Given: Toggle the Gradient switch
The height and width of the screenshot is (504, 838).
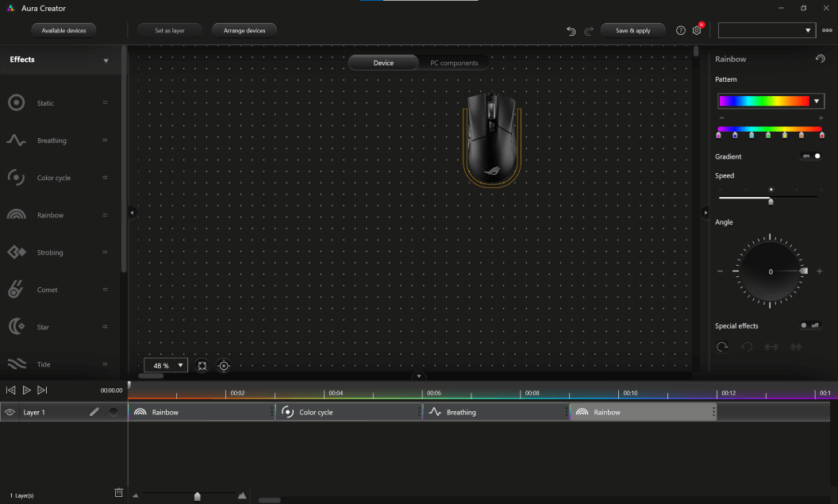Looking at the screenshot, I should point(811,156).
